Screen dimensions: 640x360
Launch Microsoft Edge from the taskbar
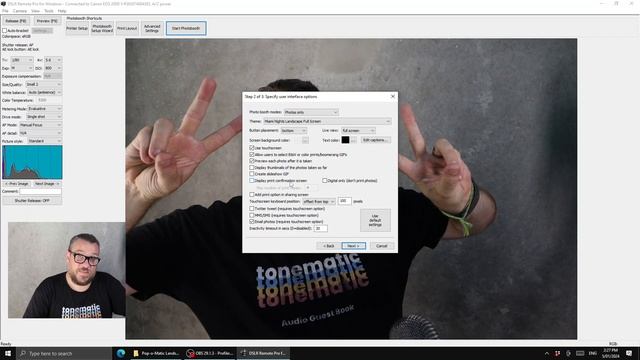click(121, 353)
